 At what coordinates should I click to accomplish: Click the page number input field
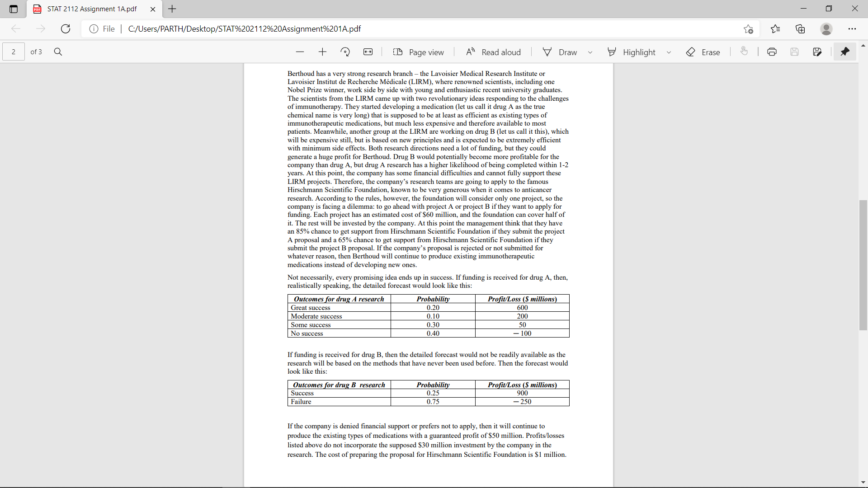13,52
